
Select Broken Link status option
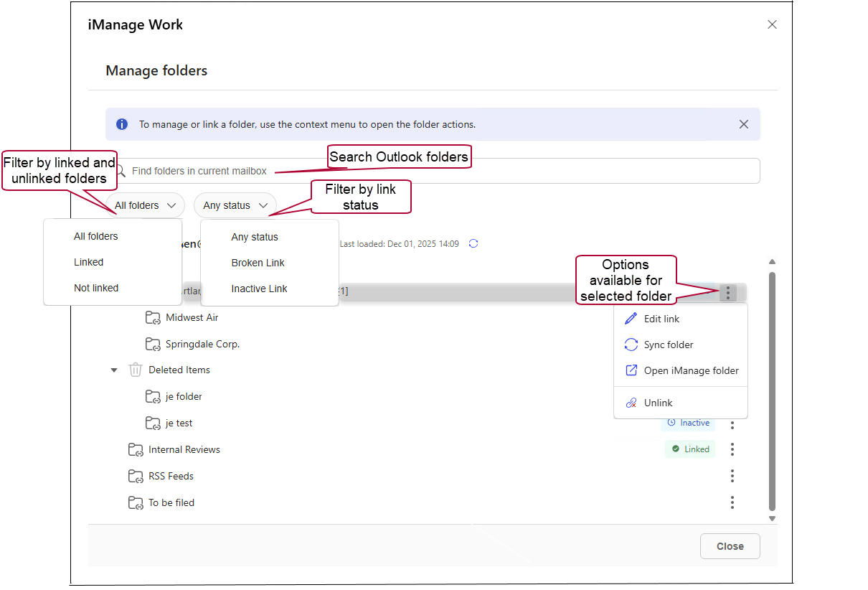[x=258, y=263]
